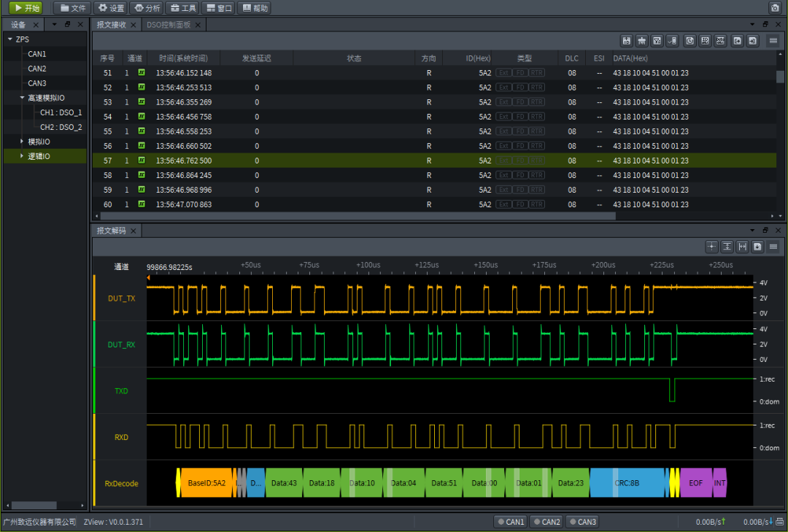The height and width of the screenshot is (532, 788).
Task: Toggle the FD flag in row 59
Action: pyautogui.click(x=520, y=190)
